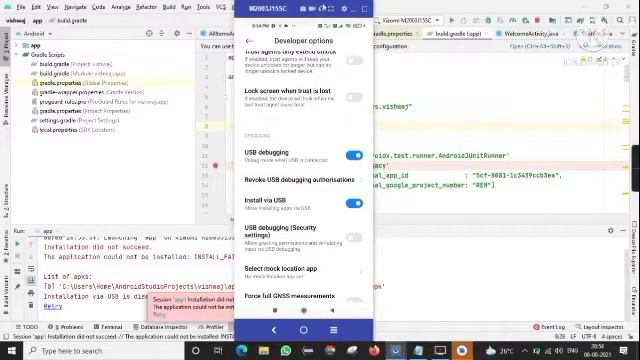Expand the app folder in project tree

coord(16,45)
